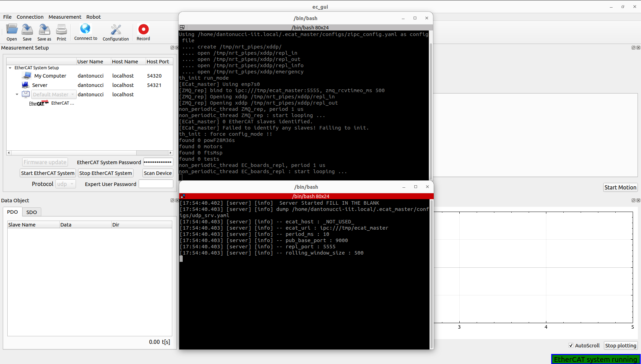Close the plot dock panel

[x=638, y=201]
